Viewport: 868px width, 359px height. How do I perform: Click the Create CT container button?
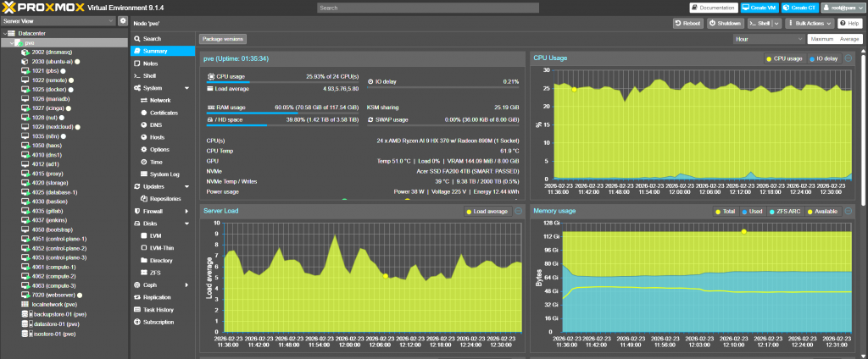point(802,8)
